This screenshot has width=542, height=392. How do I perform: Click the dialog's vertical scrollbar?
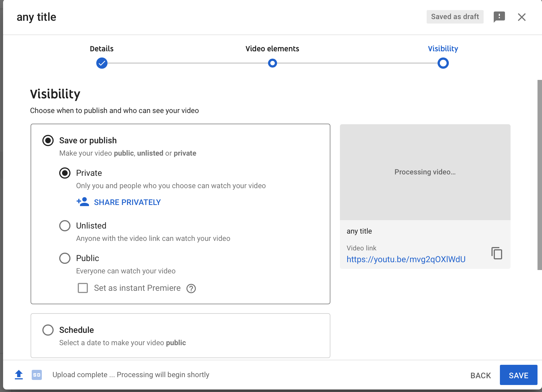[539, 175]
